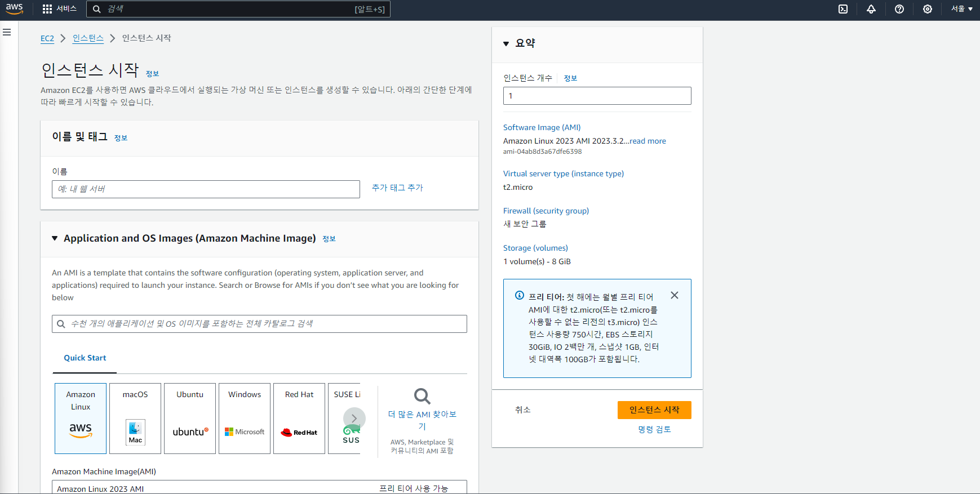This screenshot has height=494, width=980.
Task: Open 정보 link next to 이름 및 태그
Action: tap(121, 138)
